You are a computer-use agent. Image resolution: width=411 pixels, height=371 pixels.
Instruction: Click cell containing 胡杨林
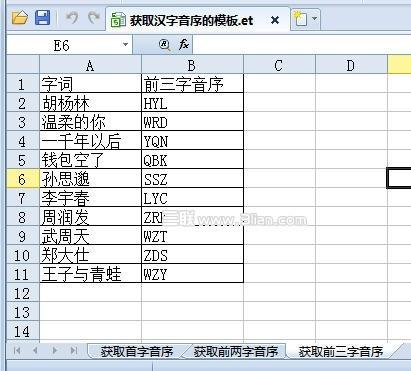click(x=90, y=103)
